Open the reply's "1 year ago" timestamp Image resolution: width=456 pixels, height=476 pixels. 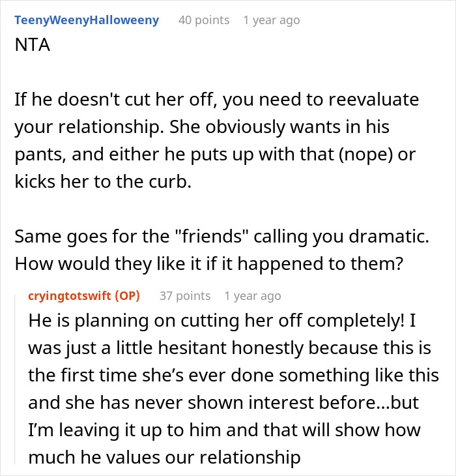tap(253, 296)
